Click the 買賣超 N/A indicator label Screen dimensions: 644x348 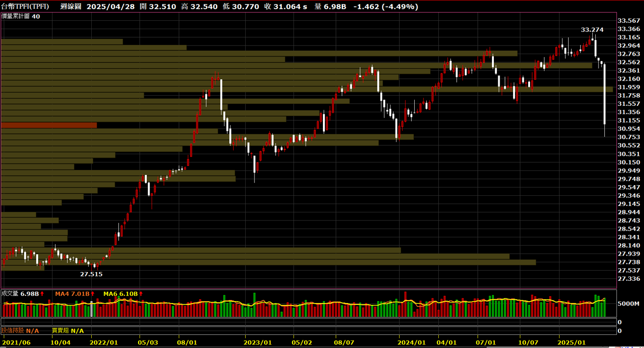68,331
